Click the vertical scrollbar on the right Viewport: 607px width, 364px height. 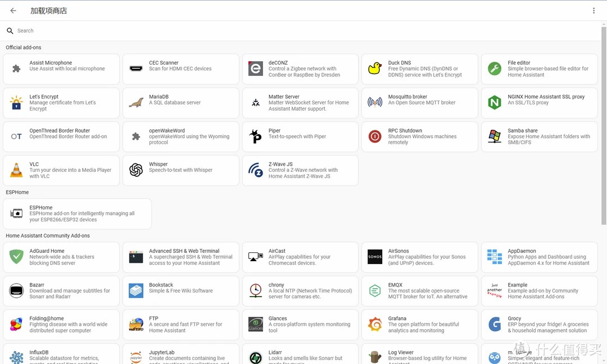pyautogui.click(x=604, y=124)
